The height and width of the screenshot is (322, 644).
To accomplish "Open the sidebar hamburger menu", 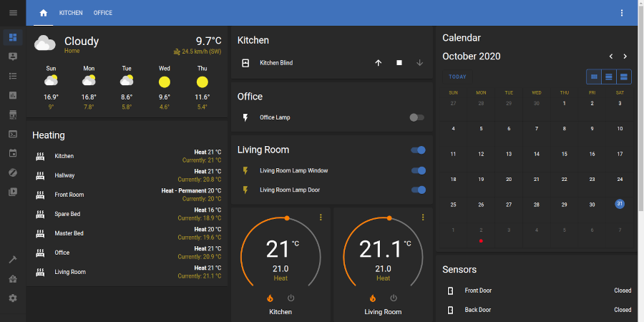I will click(x=12, y=13).
